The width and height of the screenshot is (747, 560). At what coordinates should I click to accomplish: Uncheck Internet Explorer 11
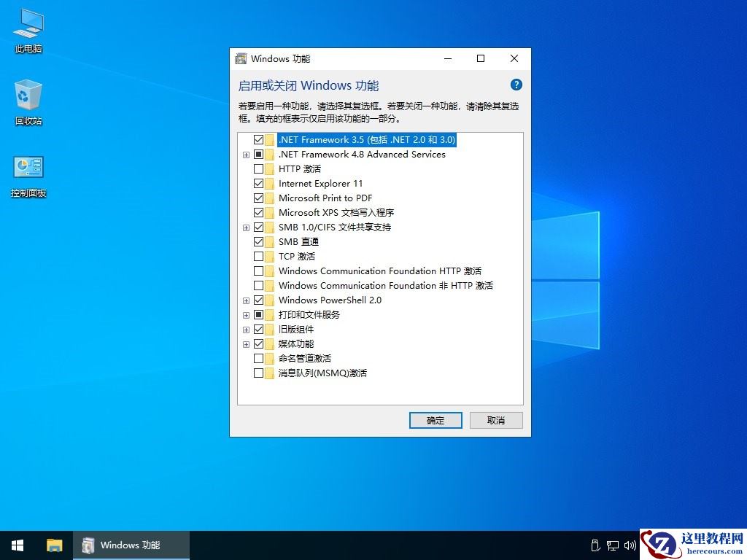(x=259, y=183)
